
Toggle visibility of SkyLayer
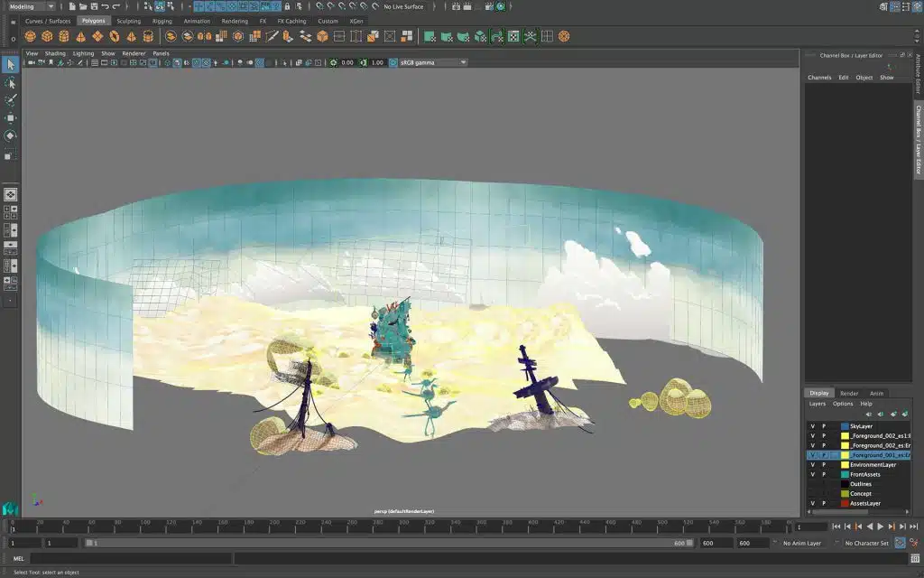coord(812,426)
